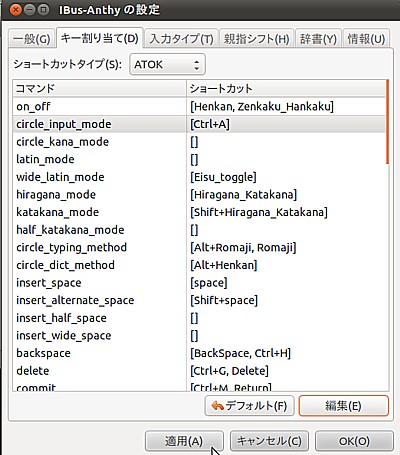Minimize the IBus-Anthy settings window
This screenshot has height=455, width=400.
coord(30,10)
